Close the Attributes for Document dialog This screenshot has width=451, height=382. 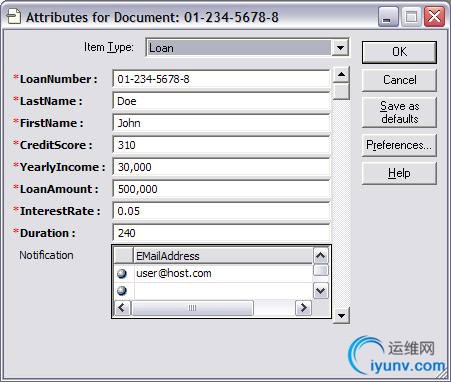pos(434,17)
